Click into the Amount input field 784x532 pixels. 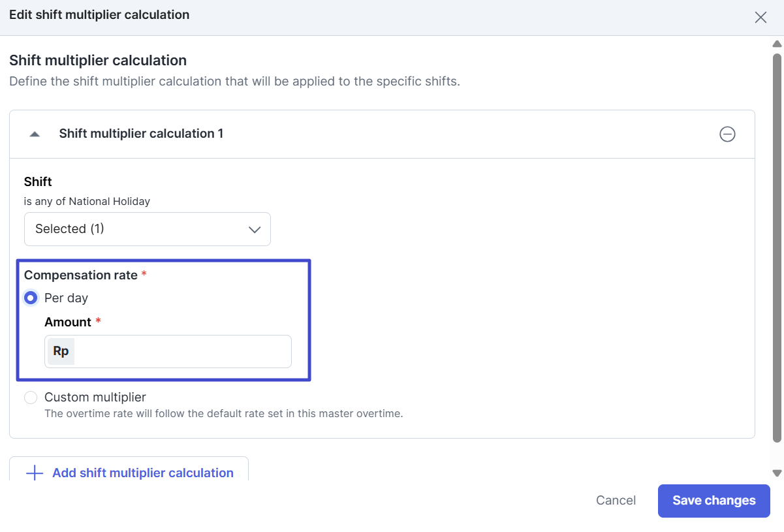181,352
